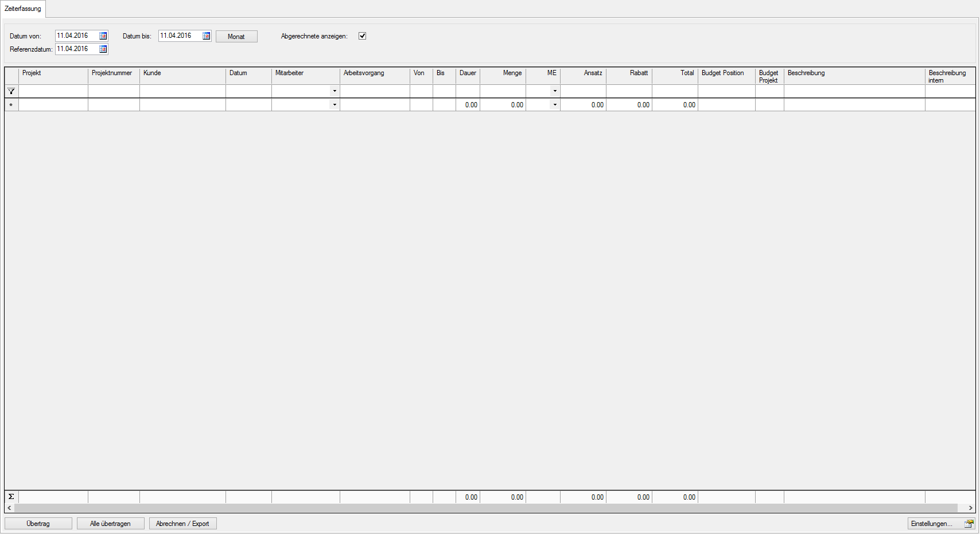This screenshot has width=980, height=534.
Task: Open Einstellungen settings button
Action: [941, 524]
